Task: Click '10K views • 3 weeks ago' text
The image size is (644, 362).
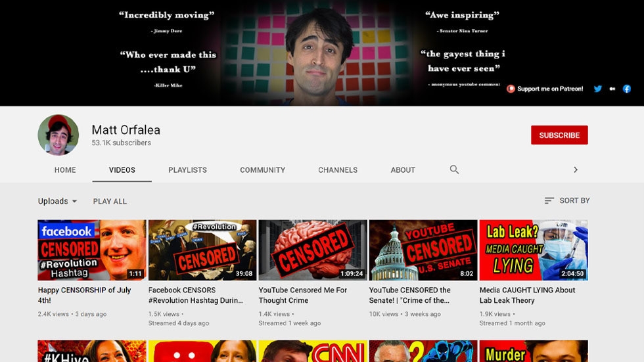Action: 405,314
